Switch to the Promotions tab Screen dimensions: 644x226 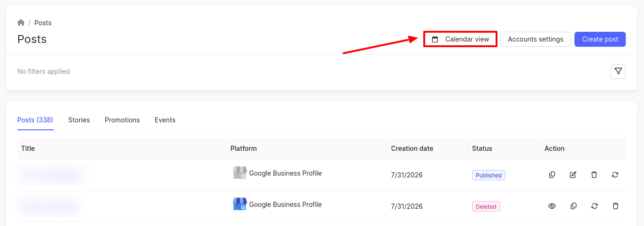[122, 120]
